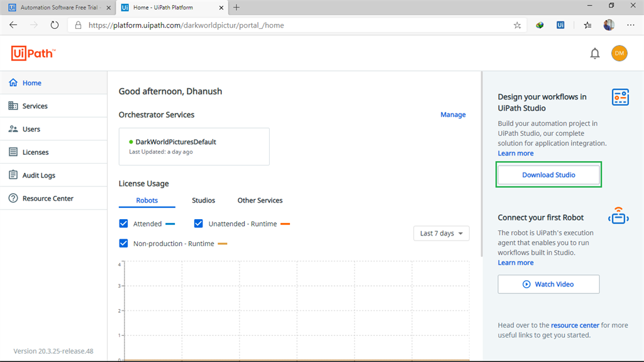The height and width of the screenshot is (362, 644).
Task: Click the Users people icon
Action: [x=13, y=129]
